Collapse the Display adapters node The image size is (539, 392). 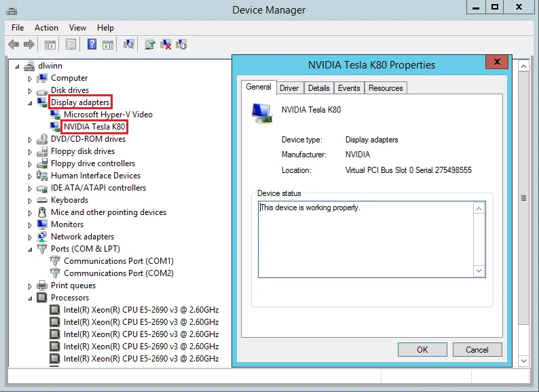pyautogui.click(x=30, y=103)
